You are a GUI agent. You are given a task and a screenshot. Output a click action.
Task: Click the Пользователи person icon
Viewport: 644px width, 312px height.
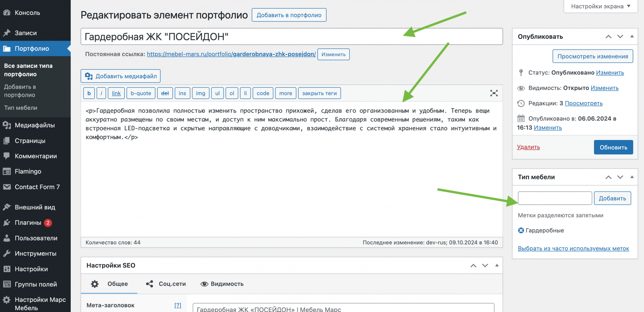coord(7,238)
